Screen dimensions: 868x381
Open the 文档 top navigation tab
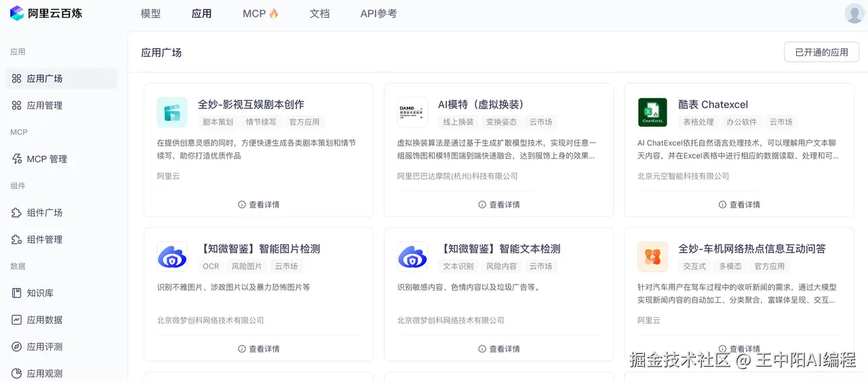(319, 14)
